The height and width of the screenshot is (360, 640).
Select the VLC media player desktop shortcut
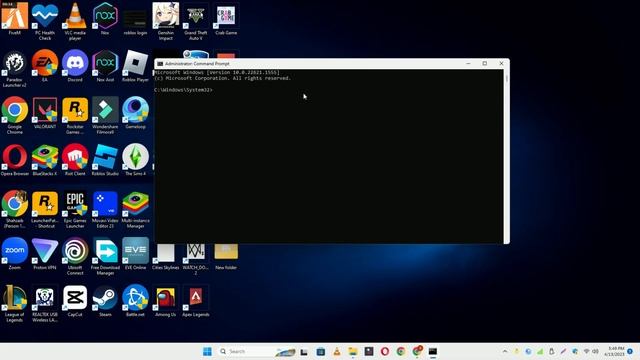point(75,22)
